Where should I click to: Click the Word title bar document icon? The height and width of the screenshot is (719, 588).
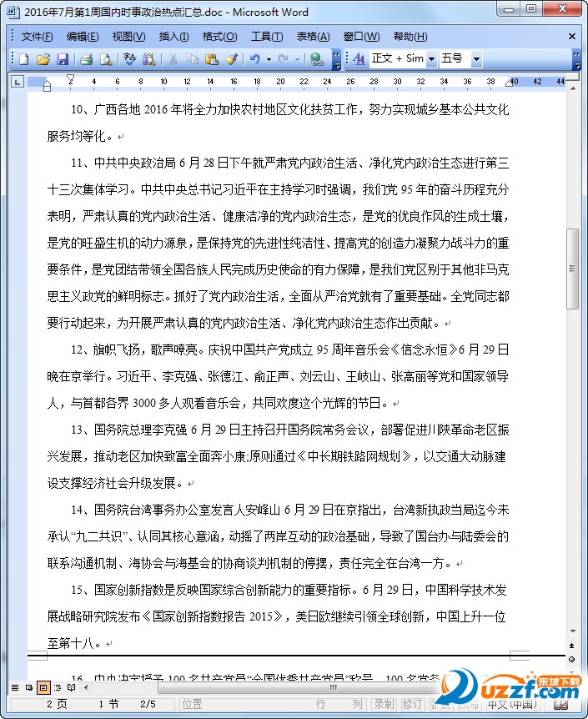pos(13,12)
